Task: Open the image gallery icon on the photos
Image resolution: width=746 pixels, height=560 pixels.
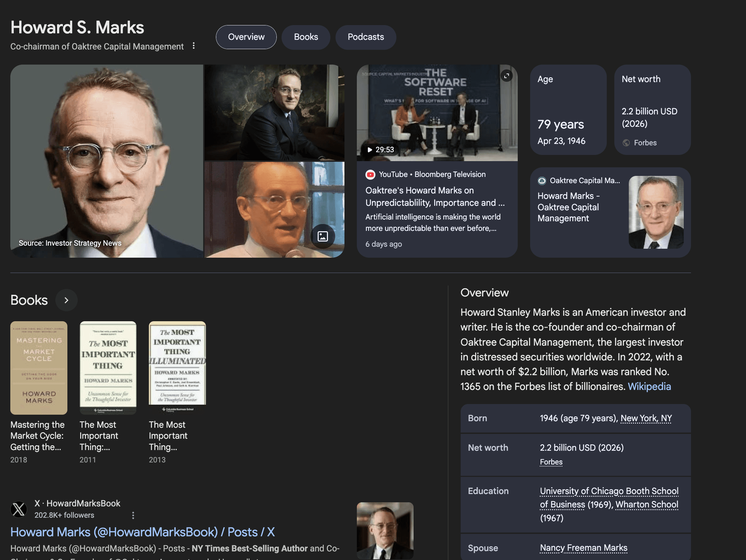Action: [x=322, y=236]
